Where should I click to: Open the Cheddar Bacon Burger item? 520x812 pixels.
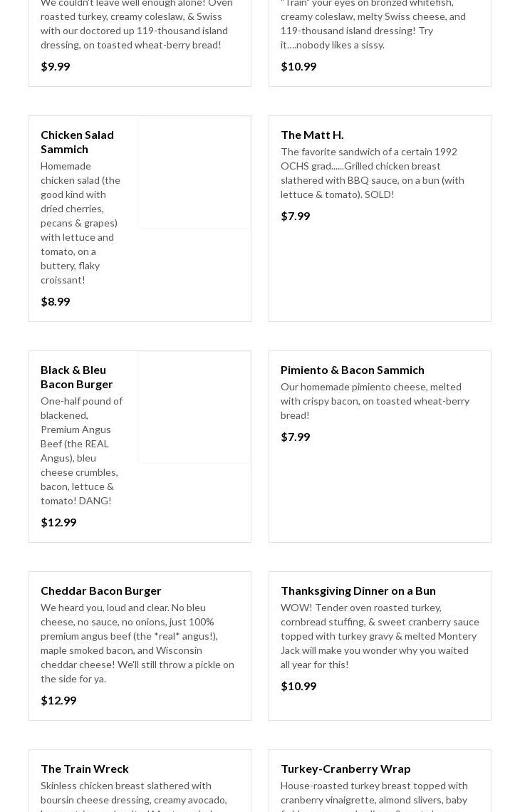pyautogui.click(x=101, y=590)
